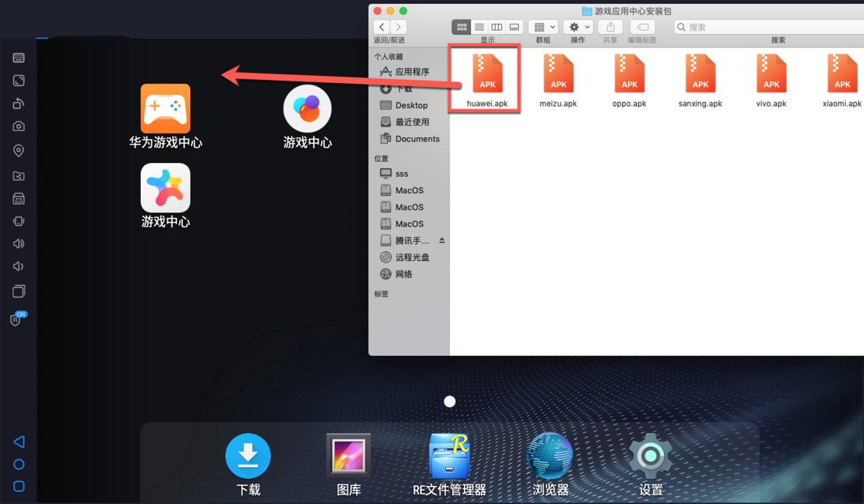The width and height of the screenshot is (864, 504).
Task: Select the meizu.apk file
Action: (559, 81)
